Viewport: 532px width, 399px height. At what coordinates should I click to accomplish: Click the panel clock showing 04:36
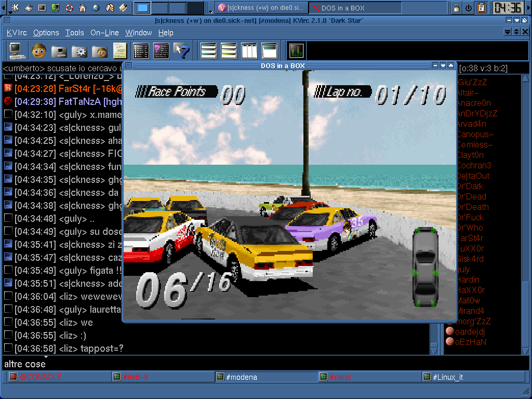(x=508, y=7)
